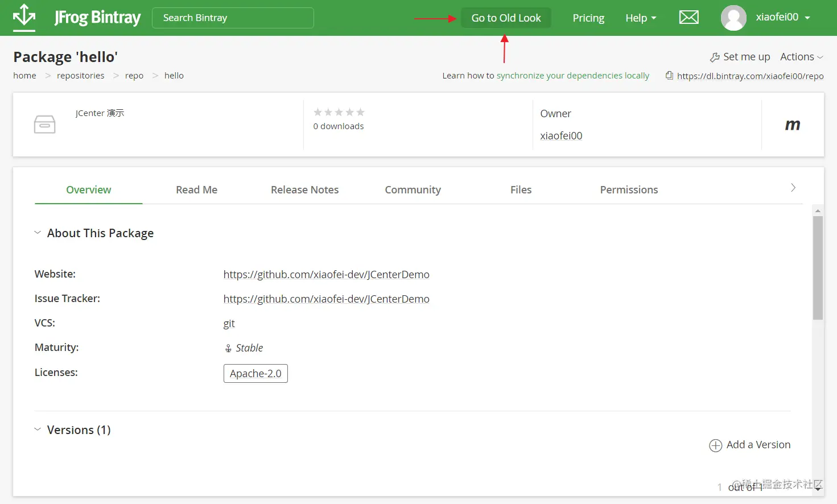837x504 pixels.
Task: Click the package box icon
Action: (44, 124)
